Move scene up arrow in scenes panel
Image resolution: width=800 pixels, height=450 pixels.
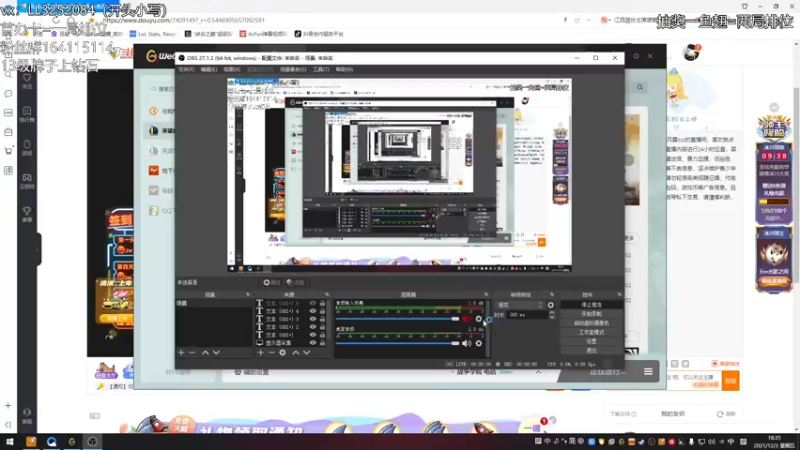click(x=205, y=353)
